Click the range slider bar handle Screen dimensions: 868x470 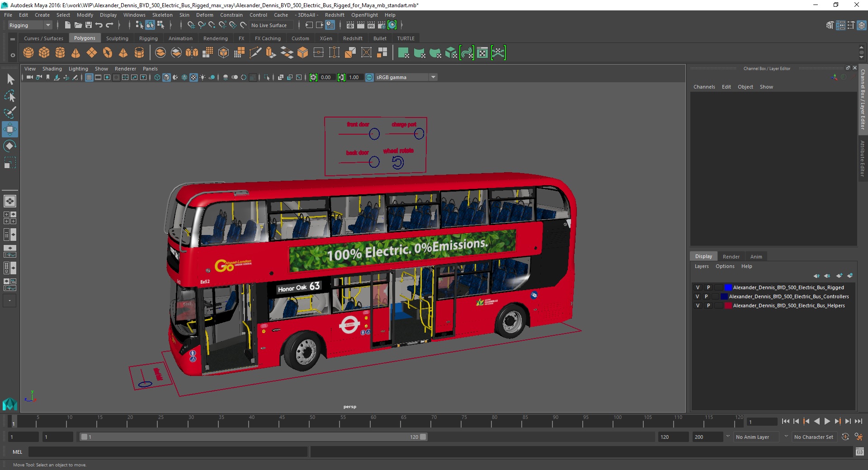coord(253,437)
